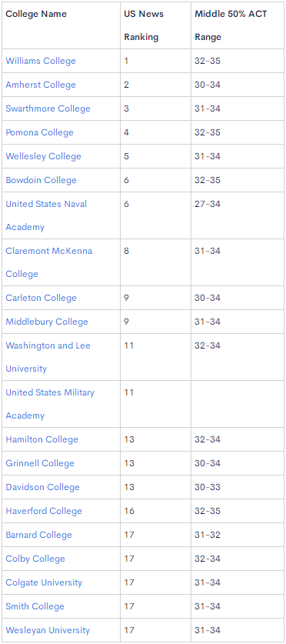Open Middlebury College link
This screenshot has height=644, width=286.
(x=47, y=322)
